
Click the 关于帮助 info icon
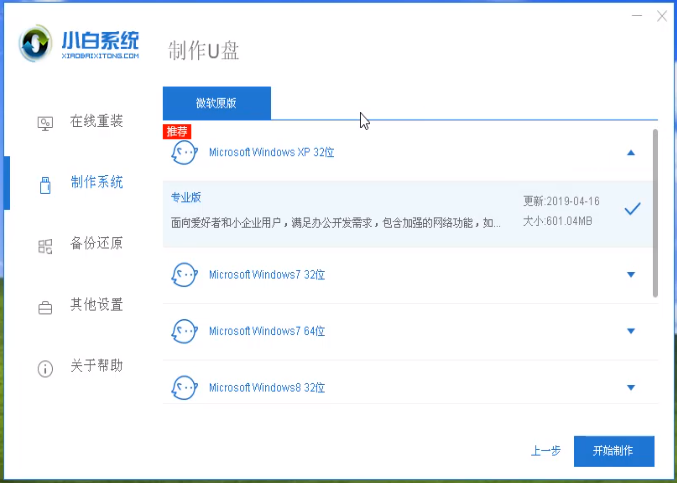point(45,368)
